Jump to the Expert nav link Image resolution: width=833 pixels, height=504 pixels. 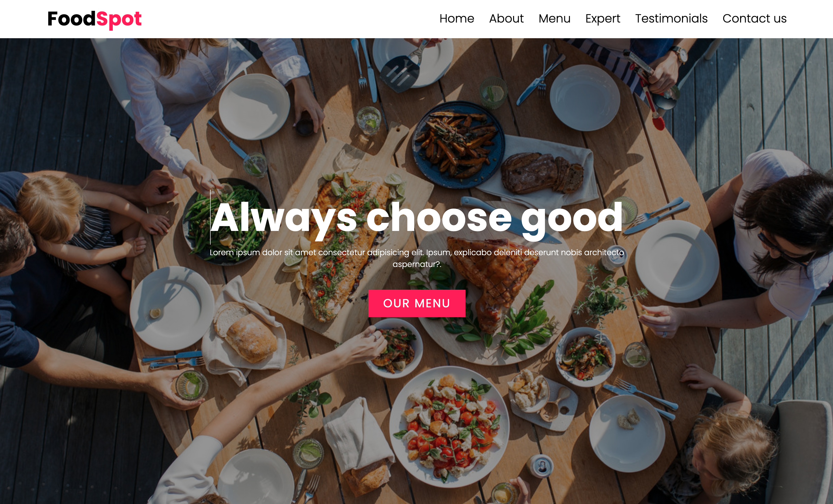click(603, 19)
